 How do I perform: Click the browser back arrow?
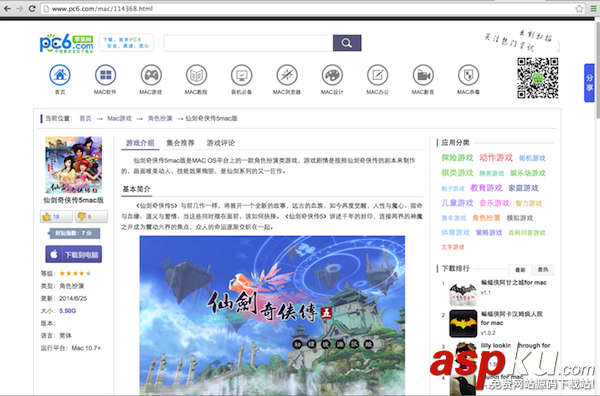(7, 8)
